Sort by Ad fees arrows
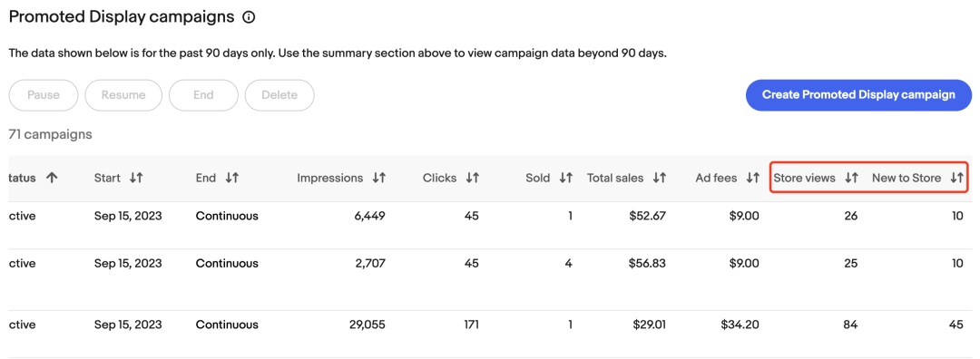This screenshot has width=980, height=359. pyautogui.click(x=753, y=178)
